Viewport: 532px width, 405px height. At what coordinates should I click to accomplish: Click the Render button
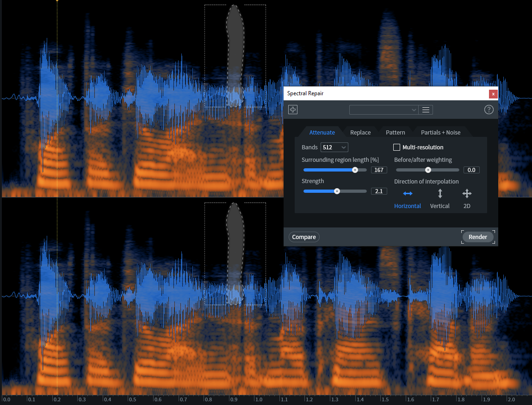(x=478, y=237)
